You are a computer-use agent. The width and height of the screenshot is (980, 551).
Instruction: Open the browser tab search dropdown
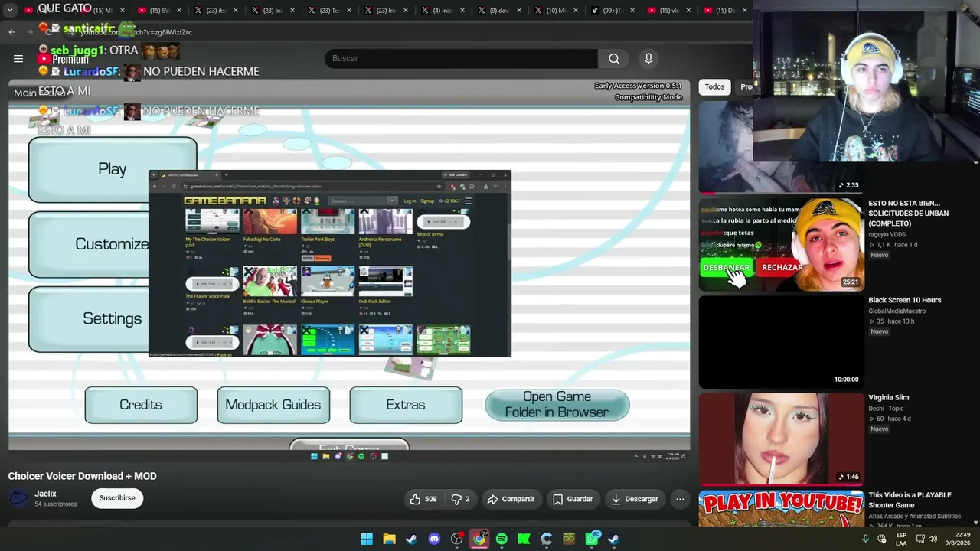pos(10,10)
